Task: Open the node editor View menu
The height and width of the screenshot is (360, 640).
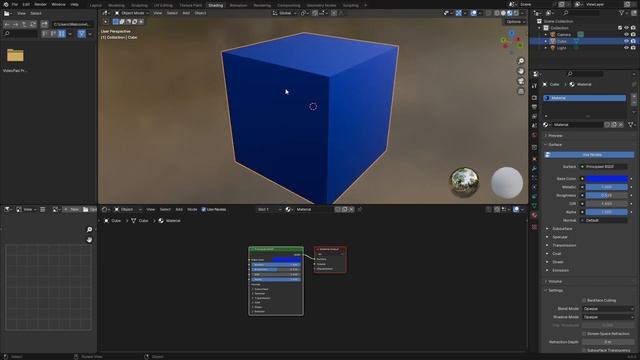Action: click(x=151, y=209)
